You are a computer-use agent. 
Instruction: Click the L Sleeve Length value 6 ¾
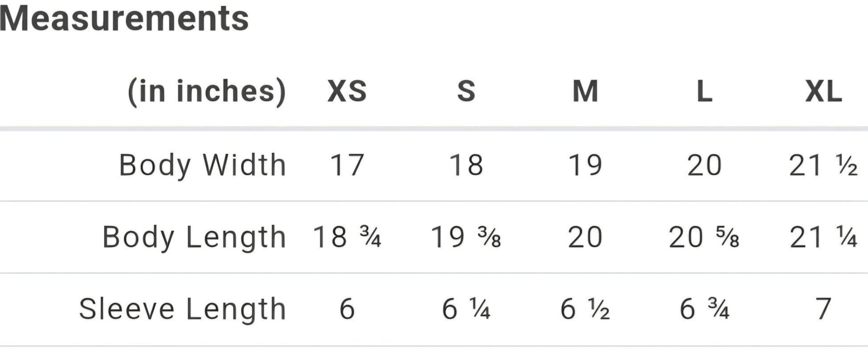(704, 309)
